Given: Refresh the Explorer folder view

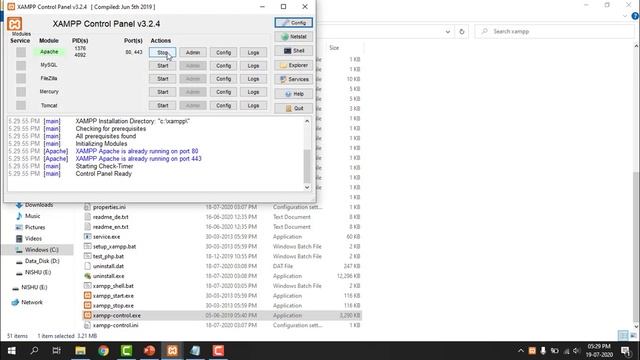Looking at the screenshot, I should (x=462, y=31).
